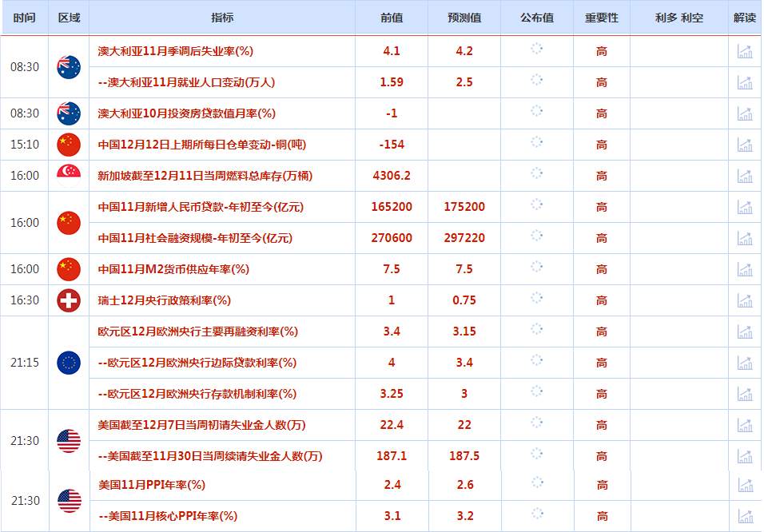Click the Eurozone flag icon
This screenshot has height=532, width=764.
(69, 363)
